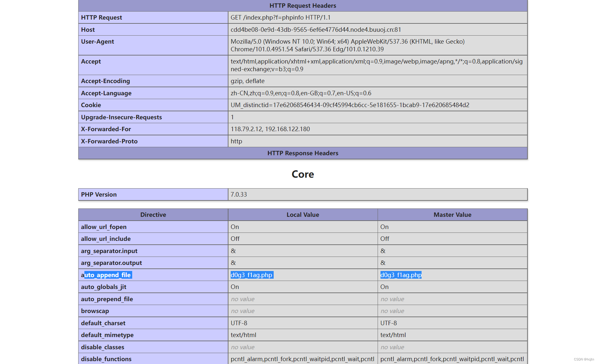Click the User-Agent row label
This screenshot has height=364, width=599.
pos(98,41)
